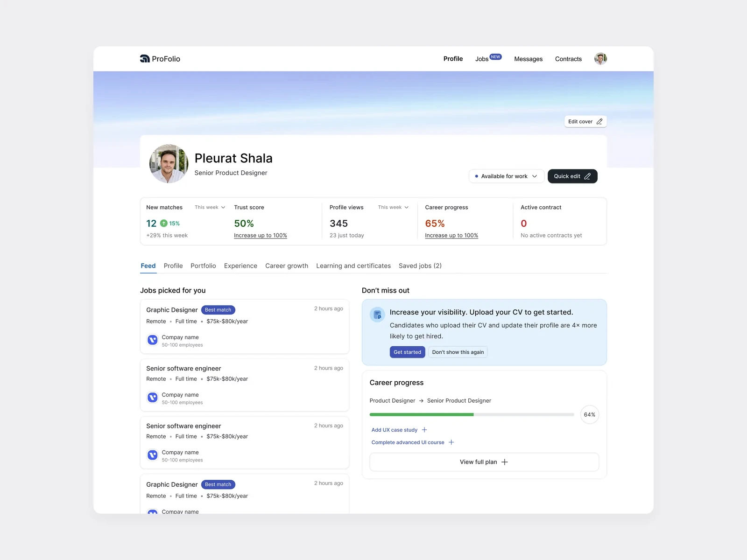Click plus icon on View full plan
The width and height of the screenshot is (747, 560).
[505, 462]
